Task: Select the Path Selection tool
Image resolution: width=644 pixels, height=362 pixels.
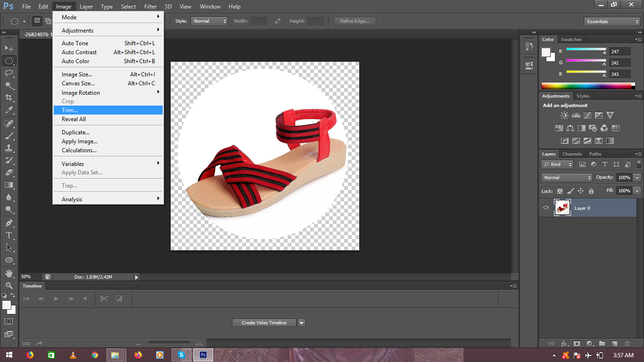Action: coord(9,247)
